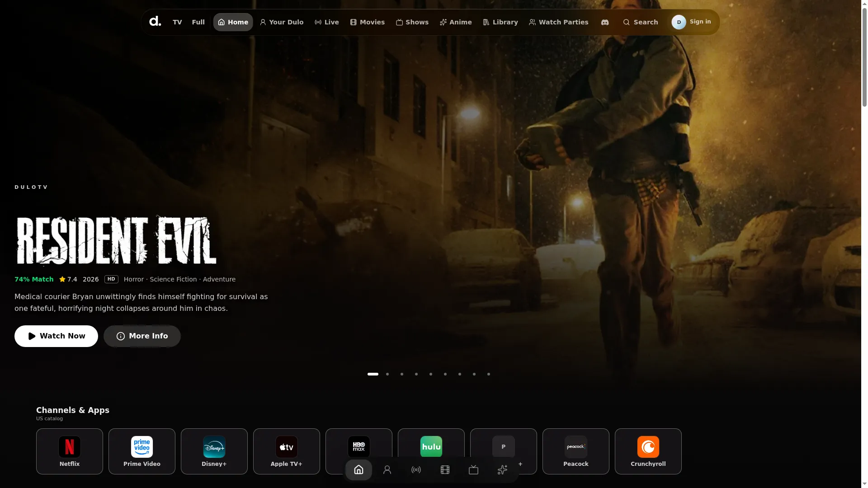This screenshot has width=868, height=488.
Task: Select the first (active) carousel indicator
Action: pos(373,374)
